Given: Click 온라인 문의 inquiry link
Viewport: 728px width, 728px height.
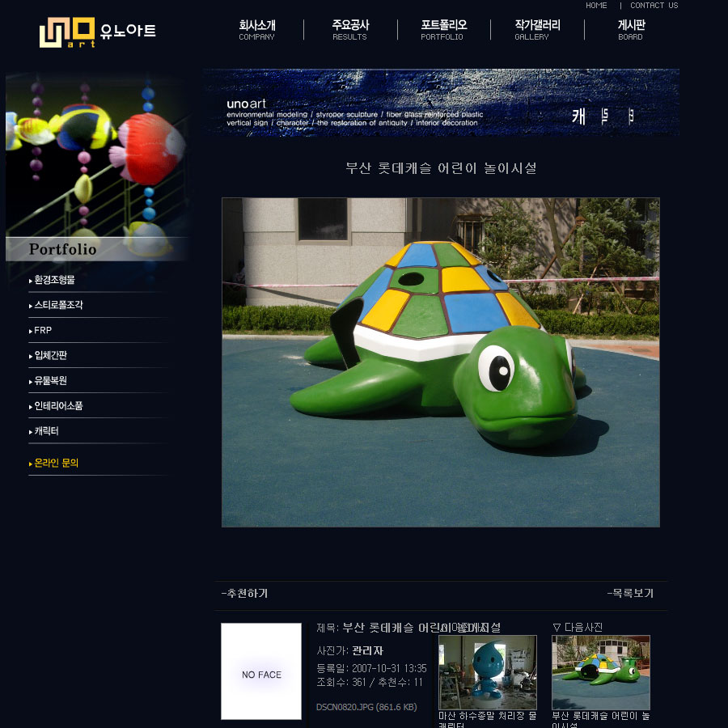Looking at the screenshot, I should [x=56, y=463].
